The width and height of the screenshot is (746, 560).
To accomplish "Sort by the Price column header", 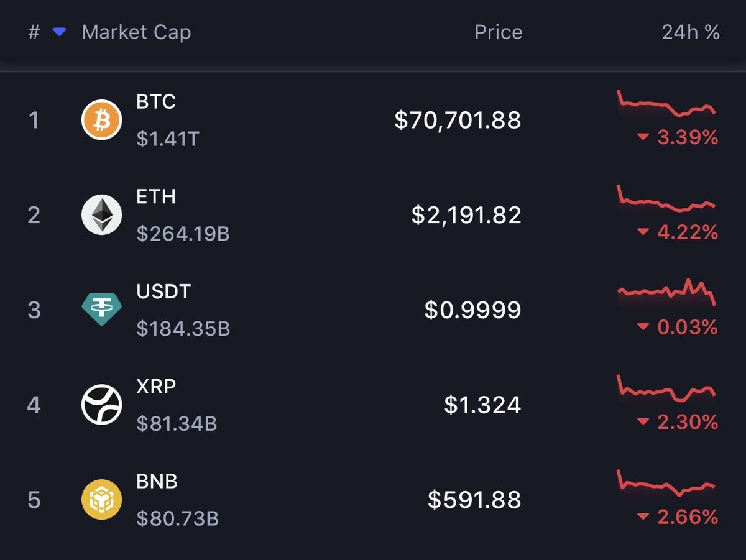I will (498, 32).
